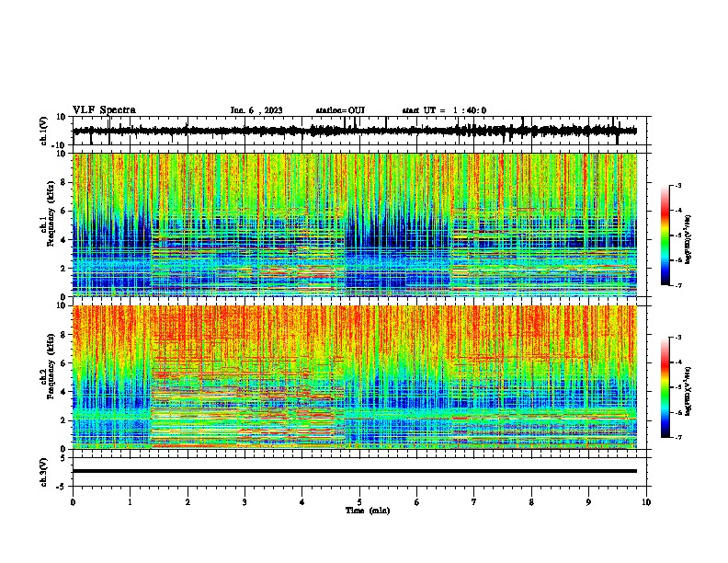This screenshot has height=563, width=728.
Task: Click the ch.1 spectrogram color scale bar
Action: 665,236
